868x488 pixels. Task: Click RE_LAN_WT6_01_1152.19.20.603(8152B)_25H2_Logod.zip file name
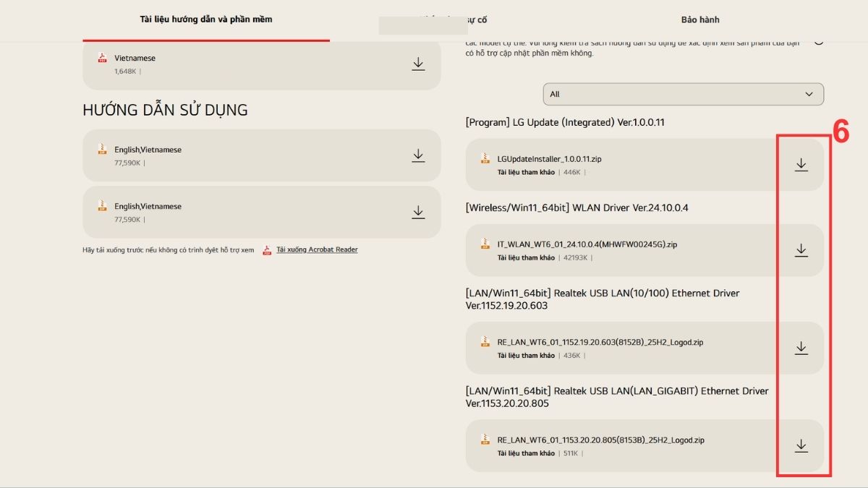click(600, 342)
